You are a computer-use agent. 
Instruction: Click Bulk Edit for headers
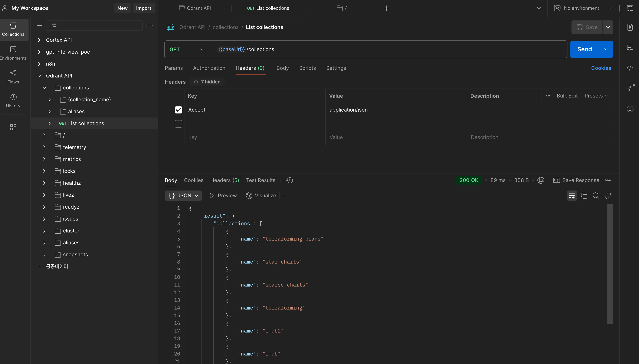(x=567, y=96)
